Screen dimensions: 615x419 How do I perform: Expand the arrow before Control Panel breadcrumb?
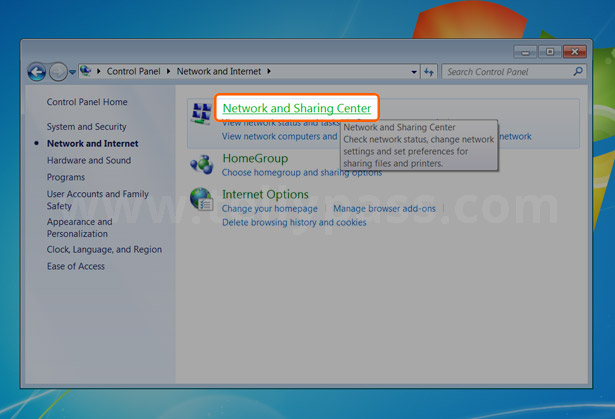(x=98, y=71)
